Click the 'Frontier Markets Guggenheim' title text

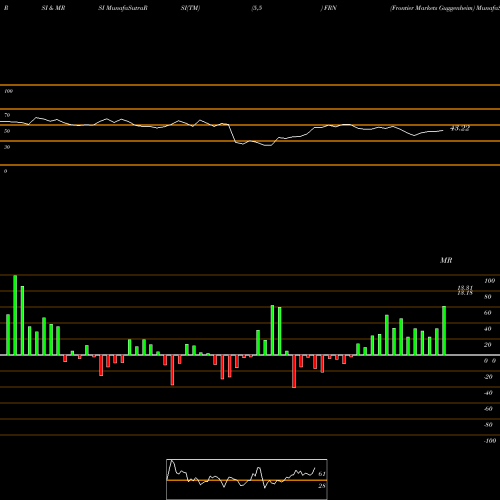tap(432, 8)
